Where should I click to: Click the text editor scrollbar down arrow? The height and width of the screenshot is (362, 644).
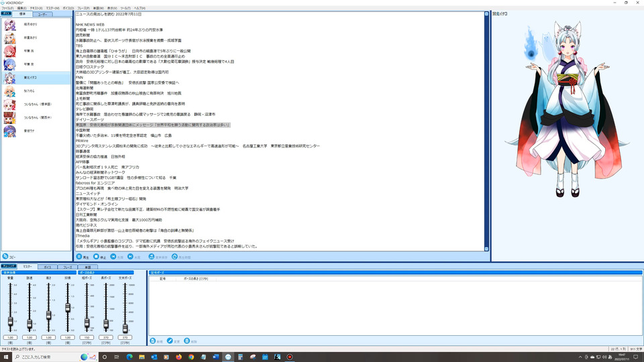(487, 249)
